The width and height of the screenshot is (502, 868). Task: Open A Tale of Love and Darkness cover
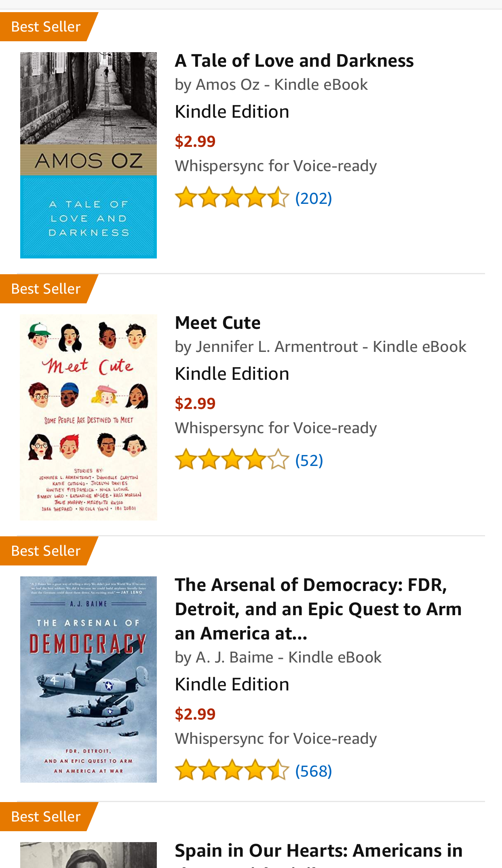[x=89, y=155]
